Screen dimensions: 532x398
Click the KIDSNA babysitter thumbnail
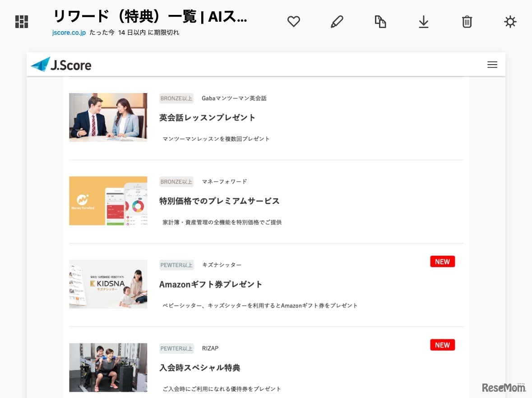click(108, 284)
